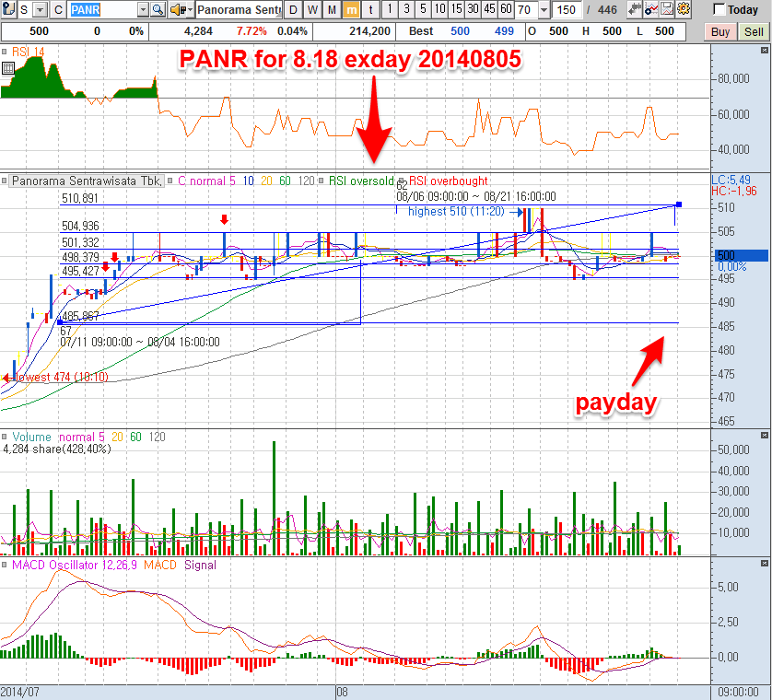Click the Buy button
This screenshot has height=700, width=772.
click(x=720, y=32)
